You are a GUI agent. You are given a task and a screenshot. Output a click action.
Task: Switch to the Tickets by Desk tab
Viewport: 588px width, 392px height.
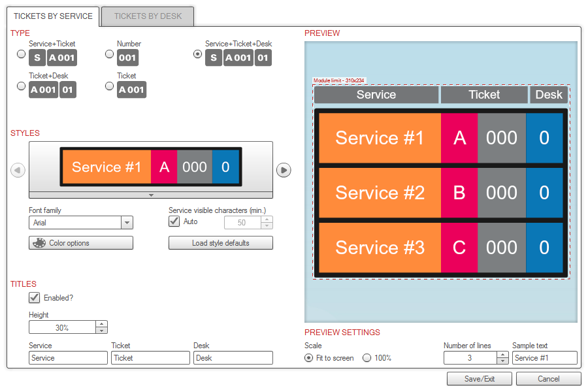coord(148,16)
